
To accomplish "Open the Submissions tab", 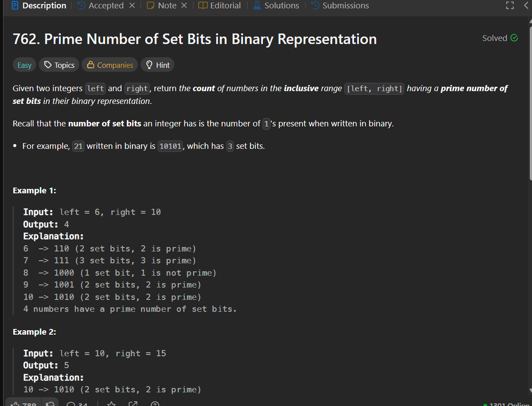I will [x=340, y=6].
